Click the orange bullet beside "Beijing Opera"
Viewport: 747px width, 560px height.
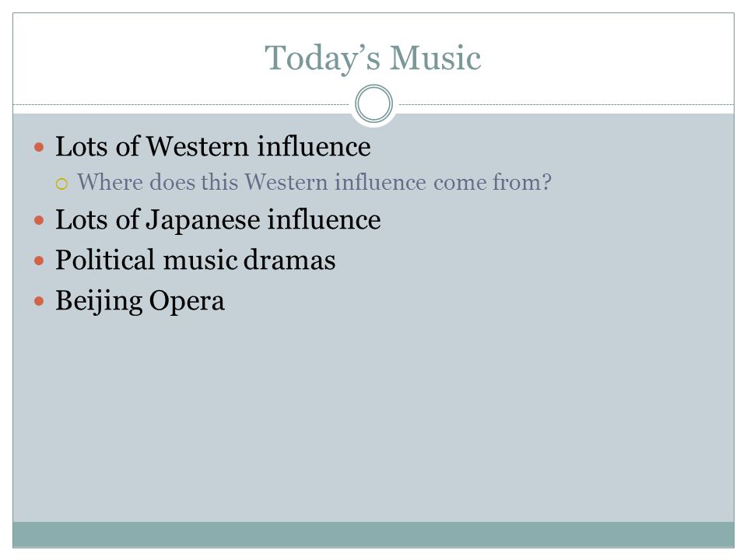tap(39, 301)
